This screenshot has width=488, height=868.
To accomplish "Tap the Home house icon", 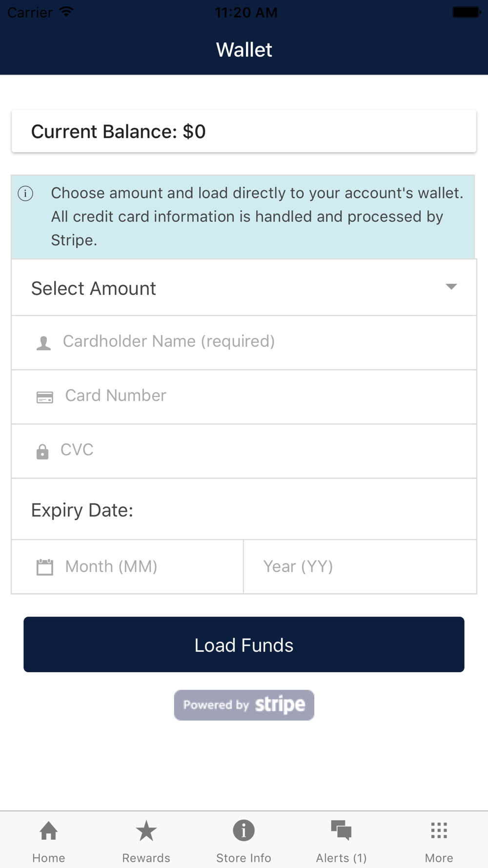I will 49,830.
